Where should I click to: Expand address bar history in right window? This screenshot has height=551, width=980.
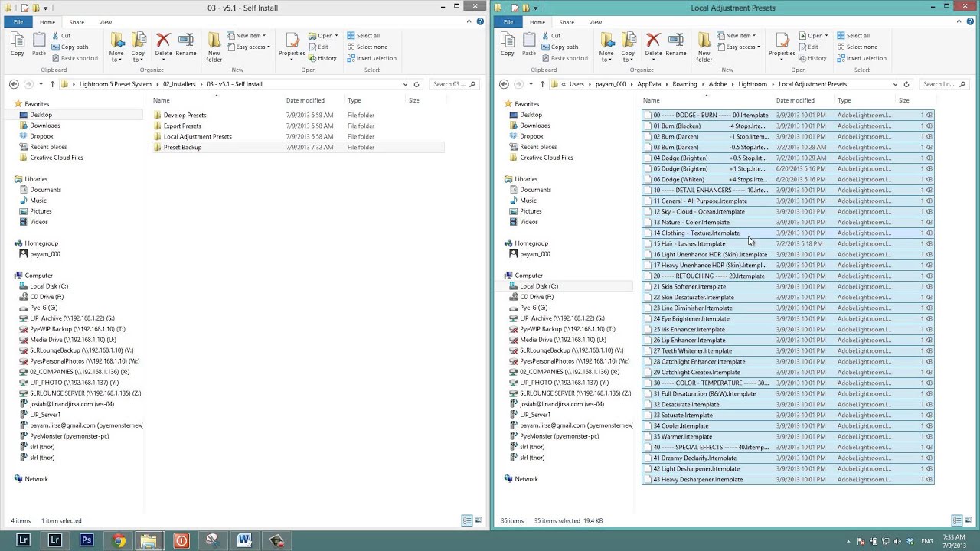click(895, 84)
